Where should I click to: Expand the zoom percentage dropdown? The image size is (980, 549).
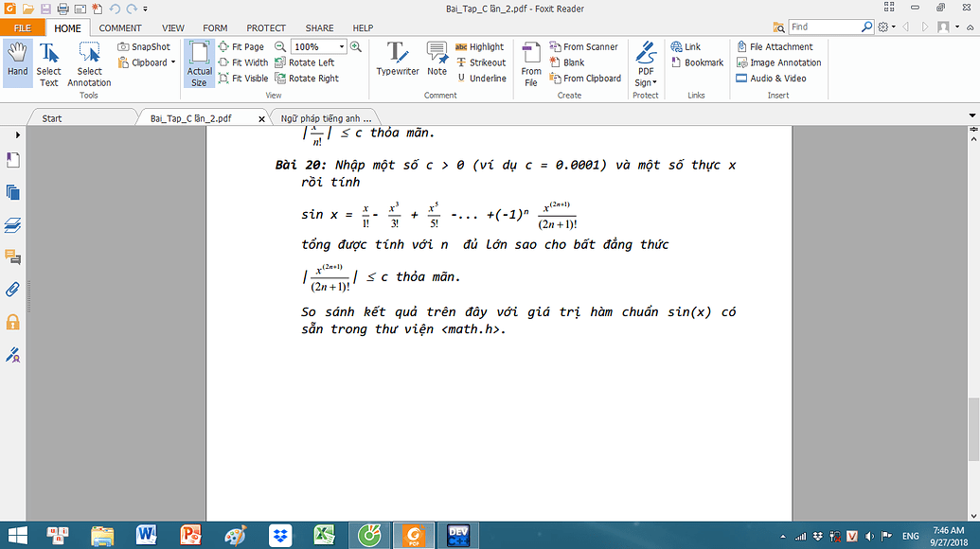342,46
